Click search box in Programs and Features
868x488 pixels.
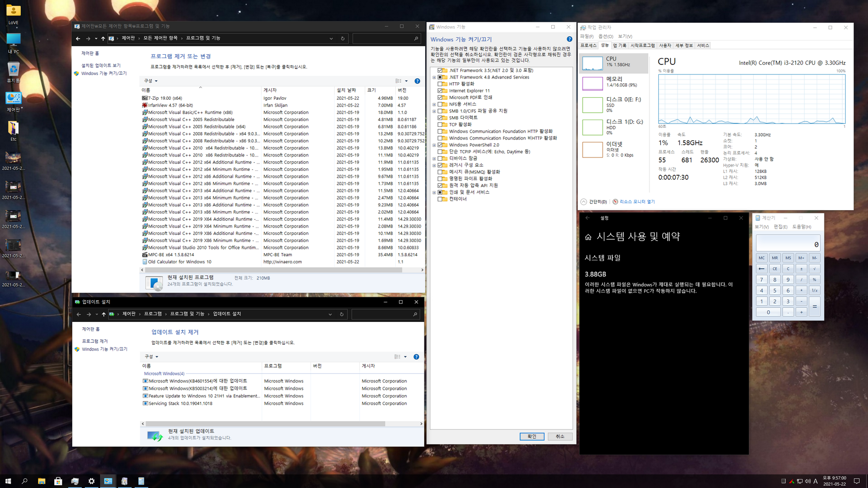coord(386,38)
